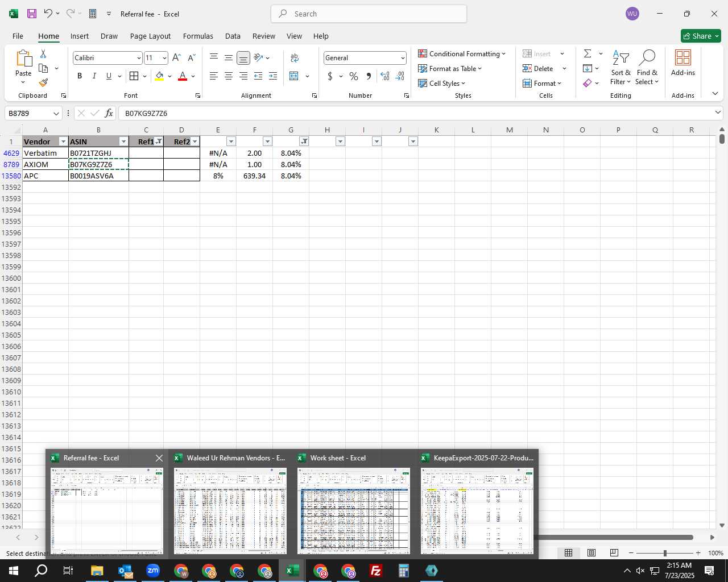Apply Percent Style format
This screenshot has height=582, width=728.
(x=354, y=76)
